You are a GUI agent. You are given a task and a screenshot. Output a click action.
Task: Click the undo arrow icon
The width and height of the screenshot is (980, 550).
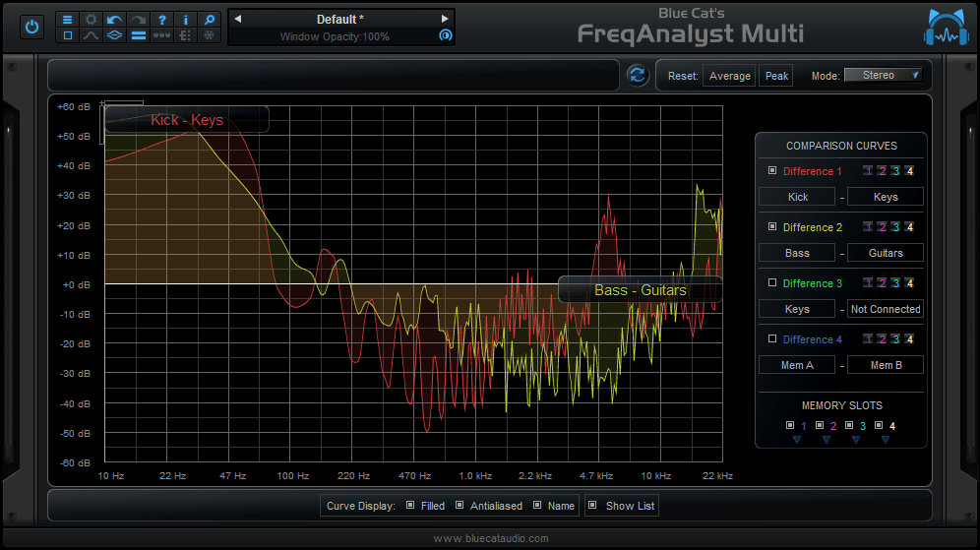tap(114, 20)
